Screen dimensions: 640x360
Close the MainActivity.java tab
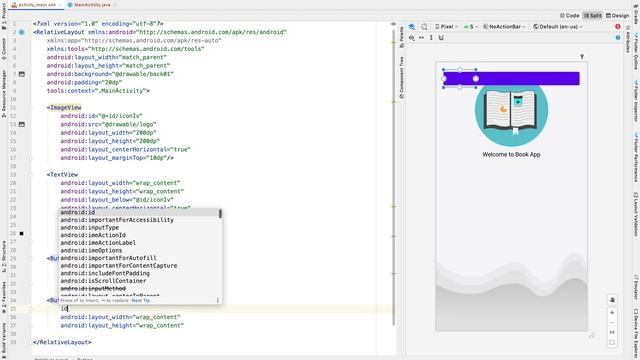(x=115, y=5)
